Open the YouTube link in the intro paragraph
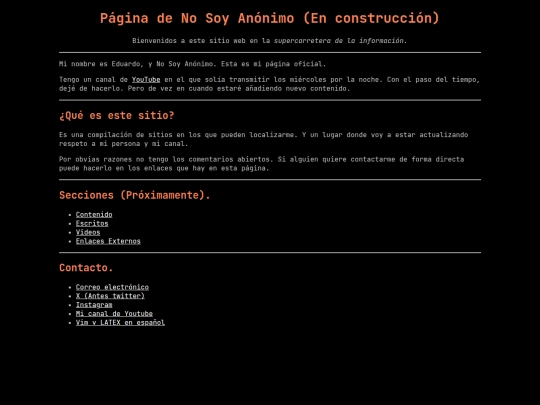This screenshot has height=405, width=540. point(146,80)
